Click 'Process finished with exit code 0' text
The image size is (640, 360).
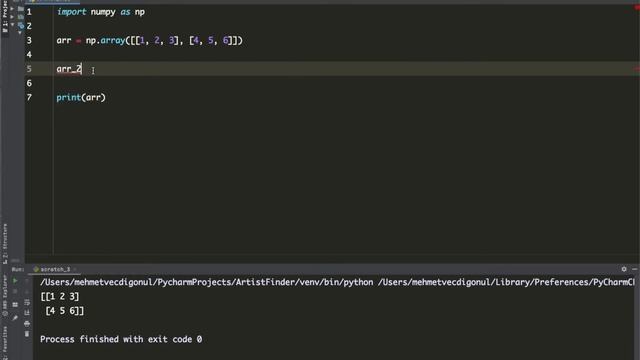click(x=121, y=339)
